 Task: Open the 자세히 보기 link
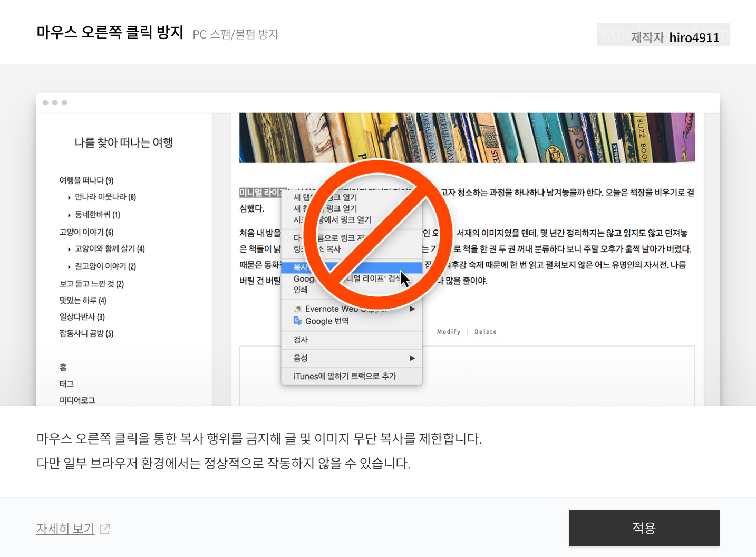coord(65,529)
